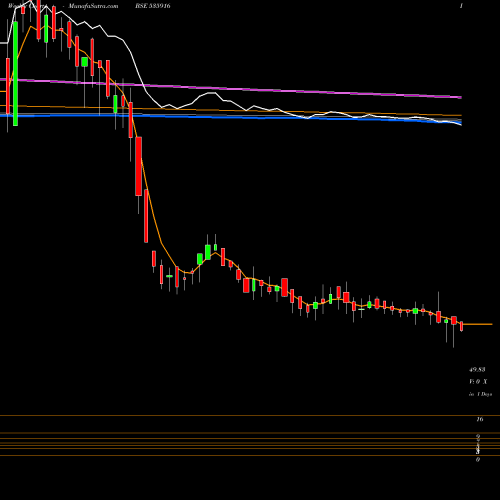Click the last red candlestick on the right
The width and height of the screenshot is (500, 500).
(x=461, y=326)
